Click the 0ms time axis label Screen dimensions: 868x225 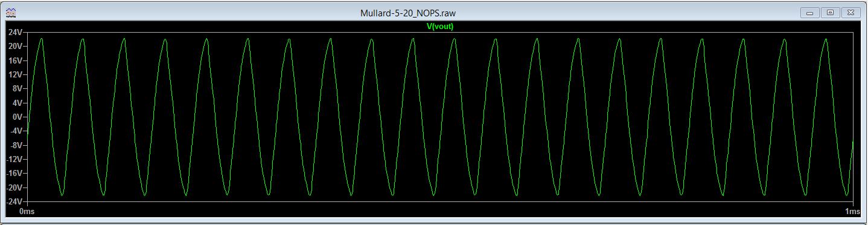pyautogui.click(x=27, y=212)
